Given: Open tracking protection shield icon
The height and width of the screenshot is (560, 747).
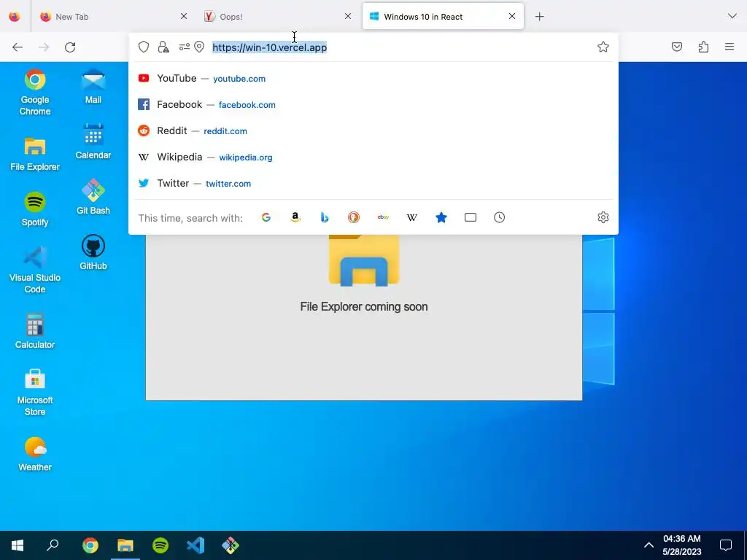Looking at the screenshot, I should [x=144, y=47].
